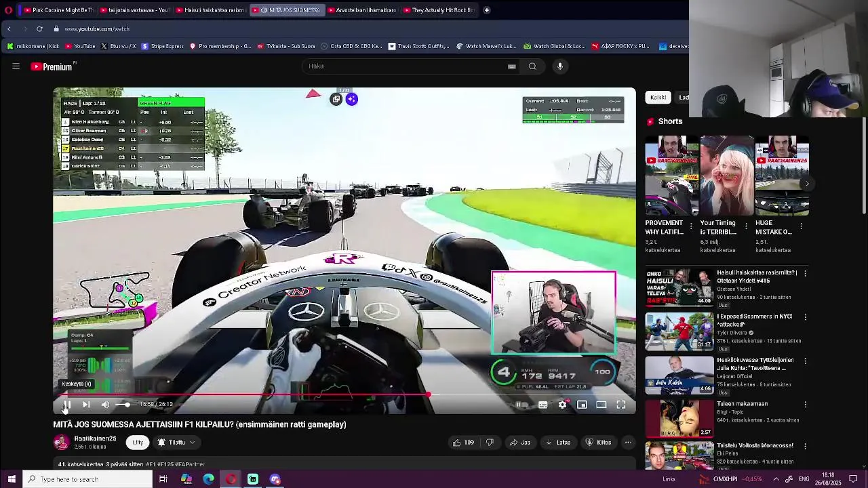The image size is (868, 488).
Task: Toggle autoplay switch in the player
Action: (x=522, y=405)
